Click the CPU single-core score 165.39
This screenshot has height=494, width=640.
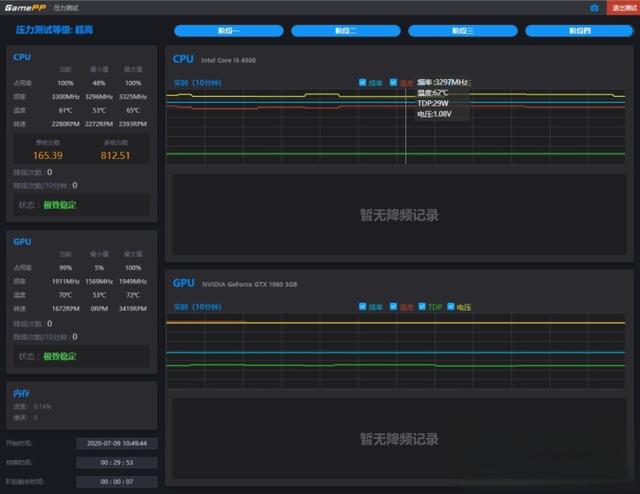48,155
